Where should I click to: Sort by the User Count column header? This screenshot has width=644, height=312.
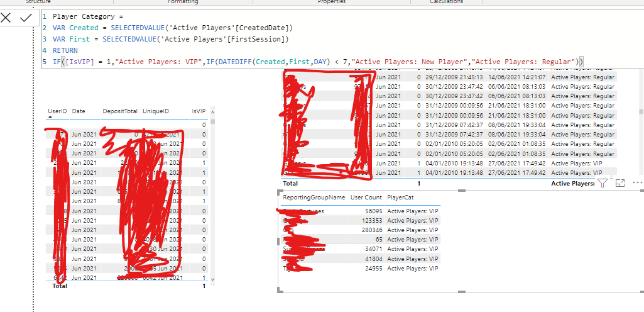[366, 198]
